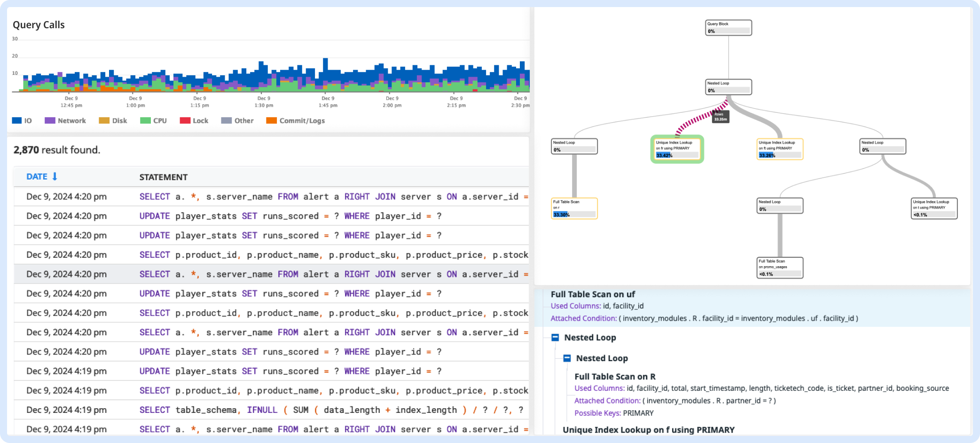Click the Used Columns line listing ticketech_code

(761, 388)
